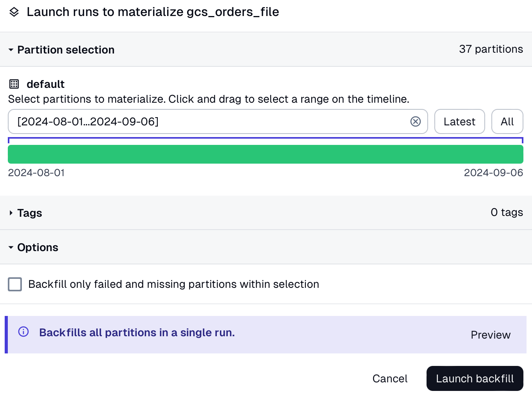Click the Partition selection header label
532x396 pixels.
(x=66, y=50)
